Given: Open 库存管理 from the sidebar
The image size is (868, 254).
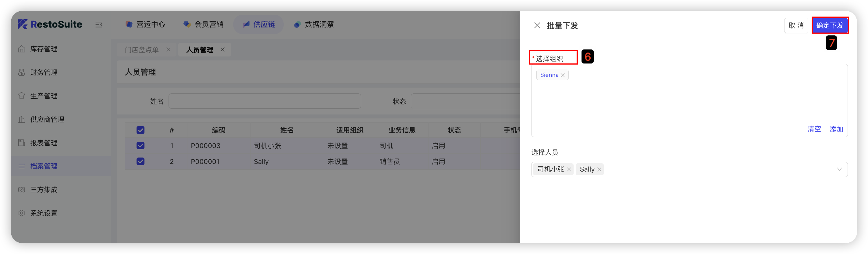Looking at the screenshot, I should click(x=44, y=49).
